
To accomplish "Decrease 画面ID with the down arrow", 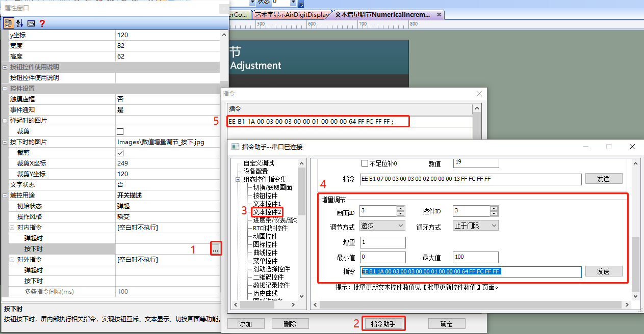I will tap(401, 213).
